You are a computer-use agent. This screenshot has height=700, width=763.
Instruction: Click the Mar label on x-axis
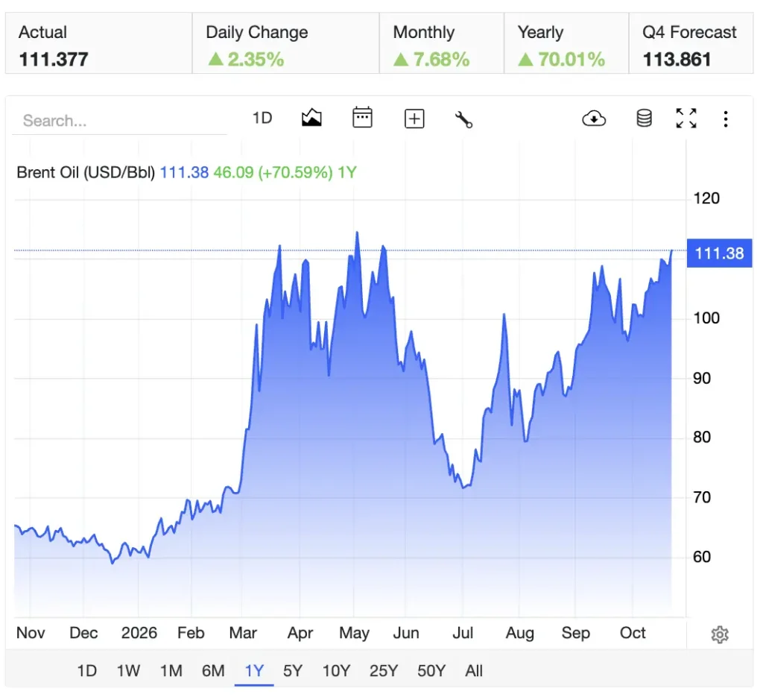[x=243, y=633]
